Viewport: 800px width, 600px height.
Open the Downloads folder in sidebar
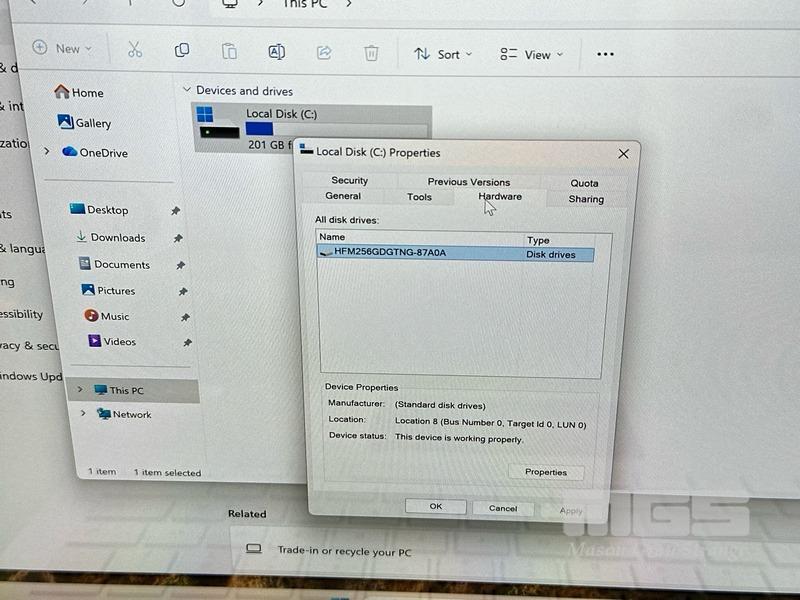(x=117, y=238)
